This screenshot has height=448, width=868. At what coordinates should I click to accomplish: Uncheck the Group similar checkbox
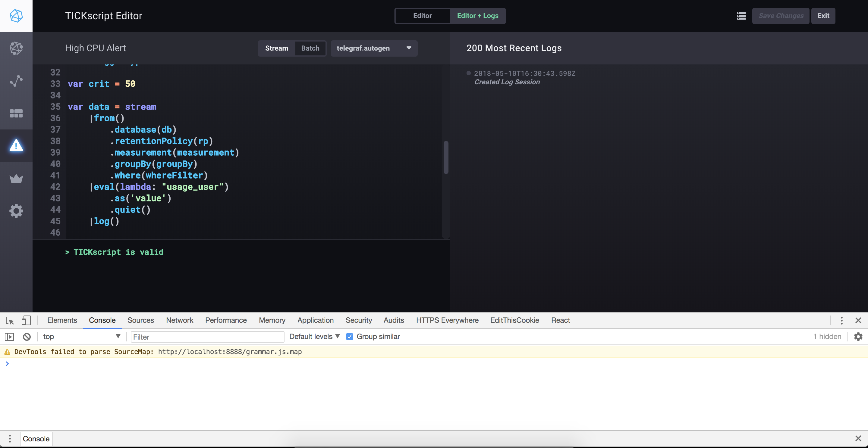pyautogui.click(x=350, y=336)
